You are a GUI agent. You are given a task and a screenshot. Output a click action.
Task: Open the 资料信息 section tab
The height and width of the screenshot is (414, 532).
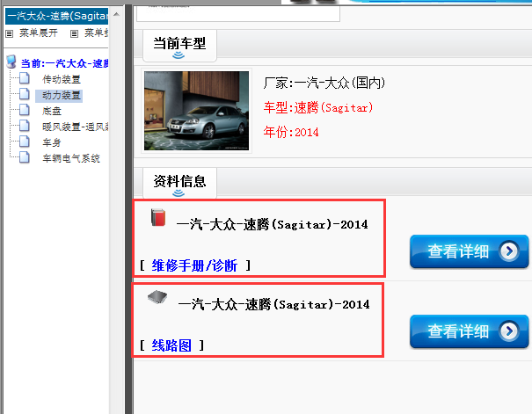pos(179,183)
